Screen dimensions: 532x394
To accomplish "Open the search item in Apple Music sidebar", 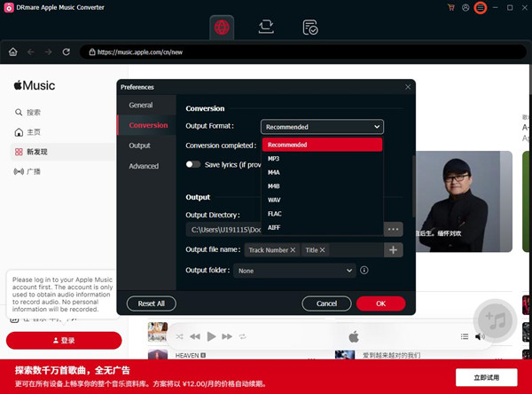I will pyautogui.click(x=27, y=112).
